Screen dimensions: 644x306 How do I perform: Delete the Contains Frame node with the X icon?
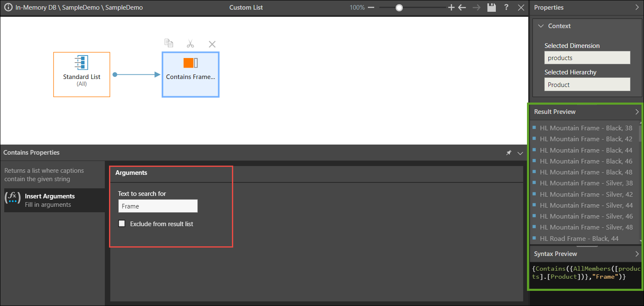[212, 44]
